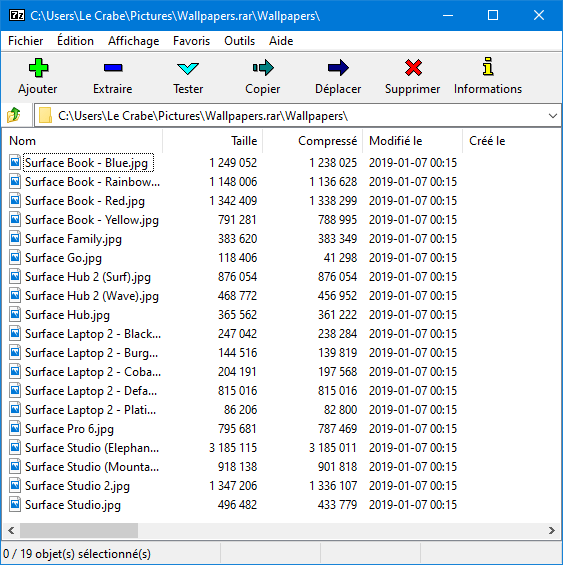
Task: Open the Édition menu
Action: [x=75, y=41]
